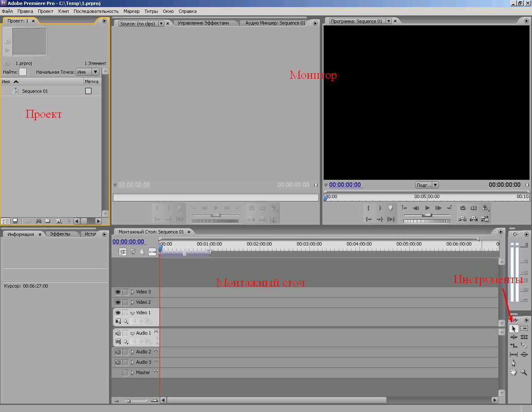
Task: Open the Source (no clips) dropdown
Action: click(161, 24)
